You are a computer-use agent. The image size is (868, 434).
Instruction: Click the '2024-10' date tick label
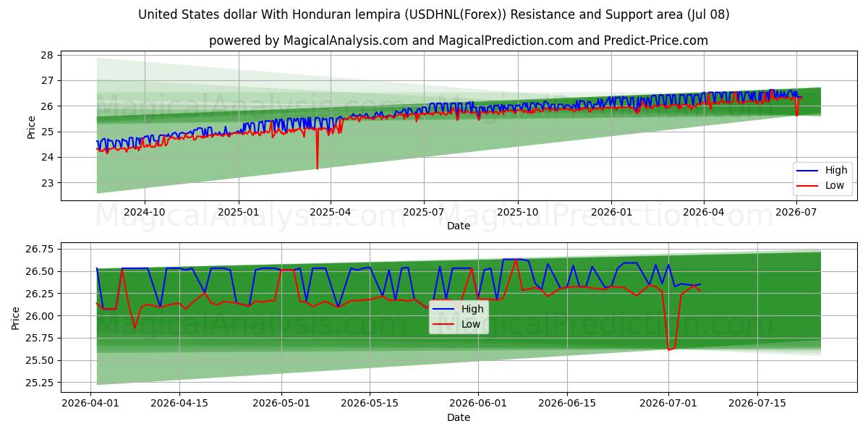(x=145, y=212)
